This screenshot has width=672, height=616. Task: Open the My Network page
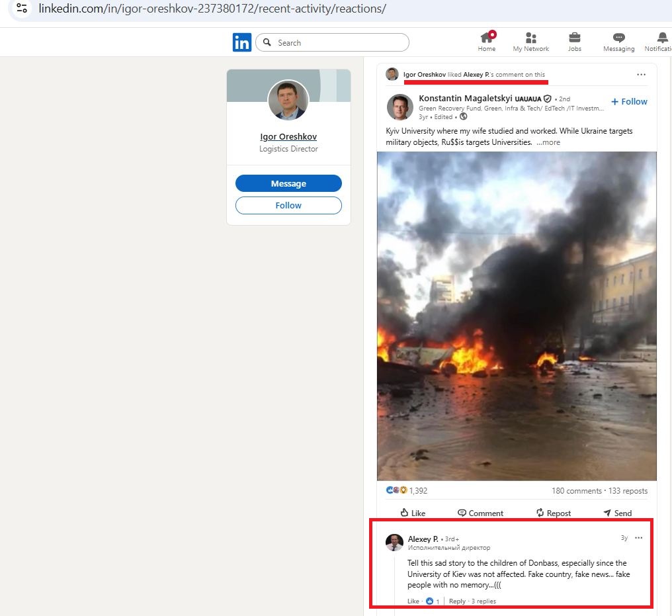click(530, 41)
